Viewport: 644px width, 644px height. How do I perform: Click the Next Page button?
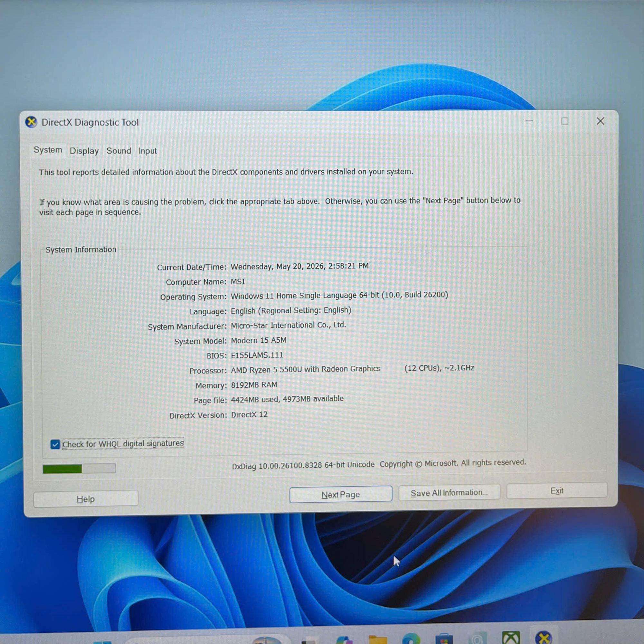coord(341,494)
